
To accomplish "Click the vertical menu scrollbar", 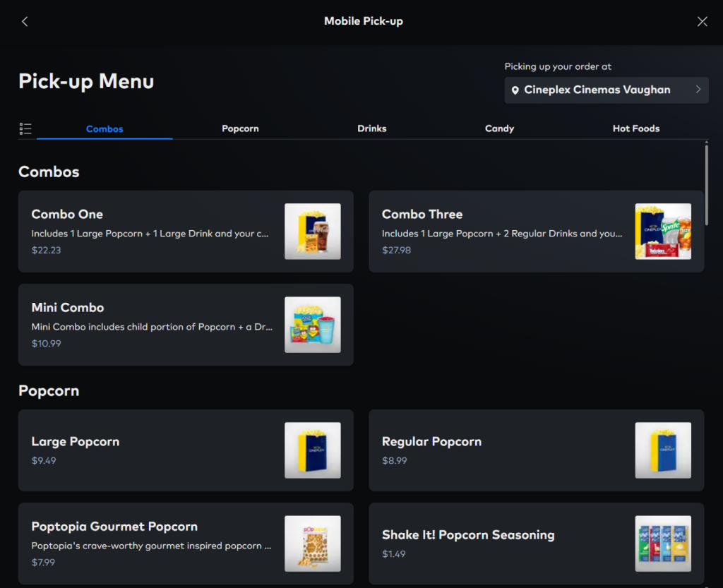I will click(707, 184).
